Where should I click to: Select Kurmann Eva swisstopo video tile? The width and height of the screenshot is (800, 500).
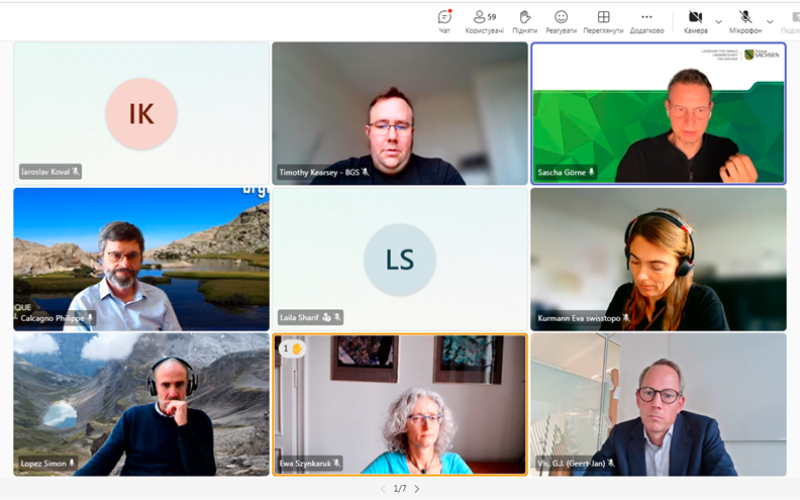658,259
